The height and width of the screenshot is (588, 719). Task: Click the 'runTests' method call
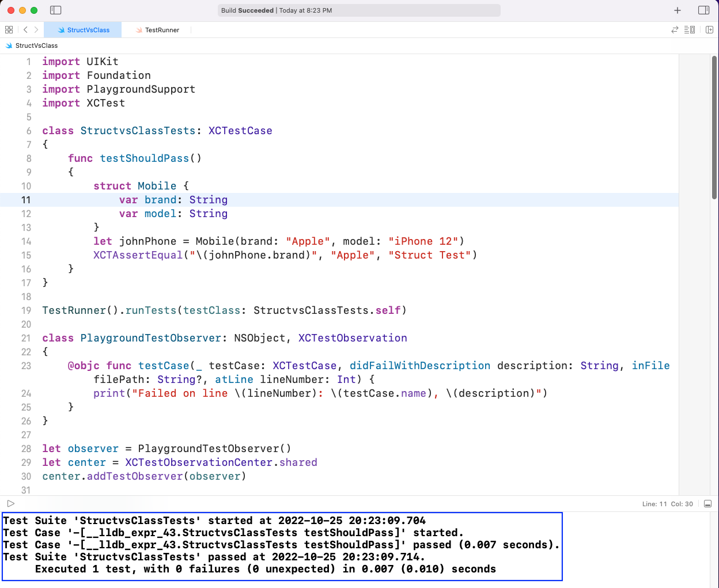151,310
